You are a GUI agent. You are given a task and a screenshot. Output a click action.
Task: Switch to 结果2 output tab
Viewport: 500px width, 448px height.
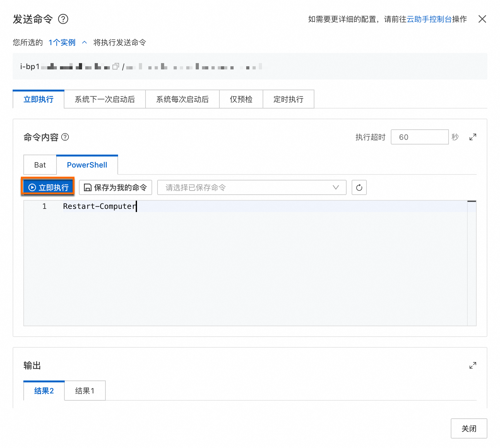44,391
